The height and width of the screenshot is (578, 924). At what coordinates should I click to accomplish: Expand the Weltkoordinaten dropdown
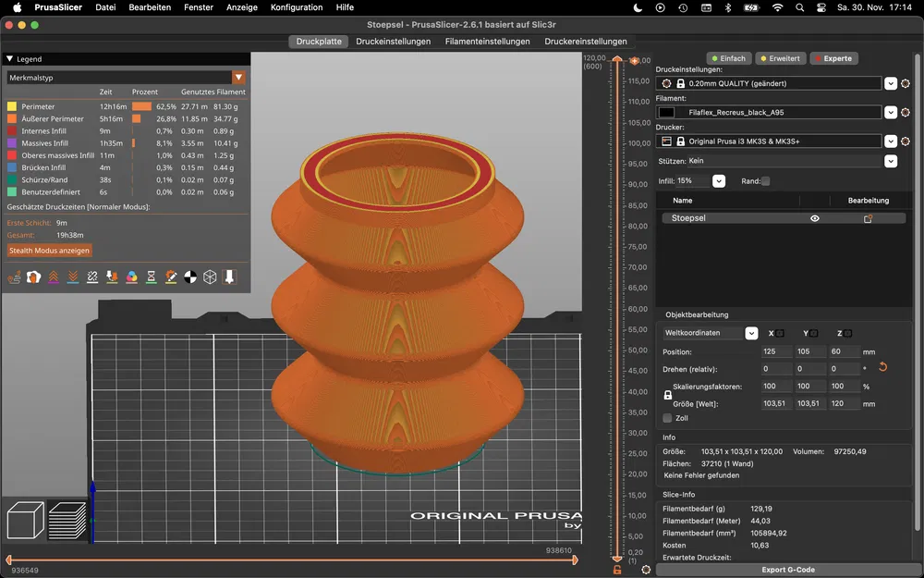(x=751, y=333)
